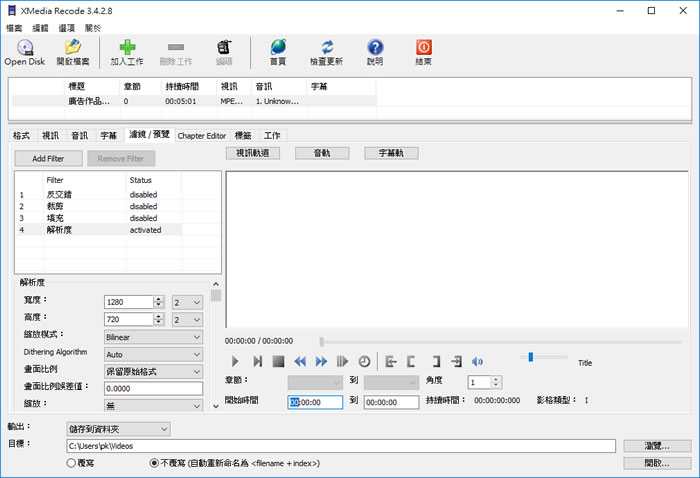Open 檔案 menu
The width and height of the screenshot is (700, 478).
tap(14, 28)
